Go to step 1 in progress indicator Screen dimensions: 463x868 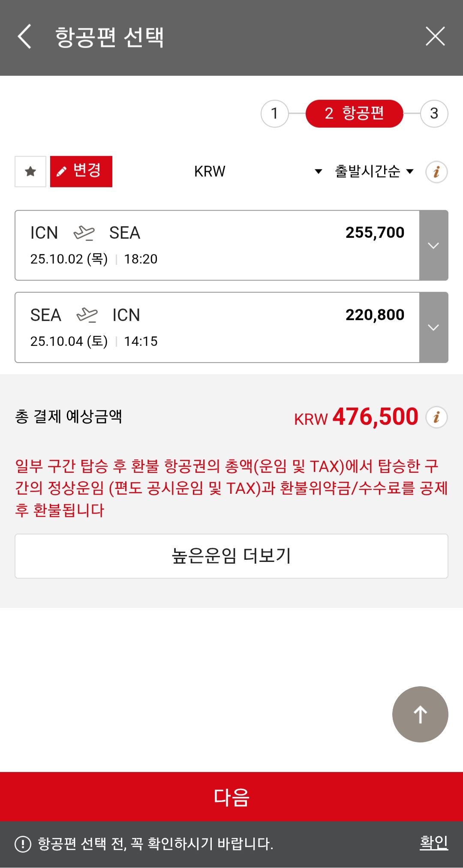pos(274,114)
